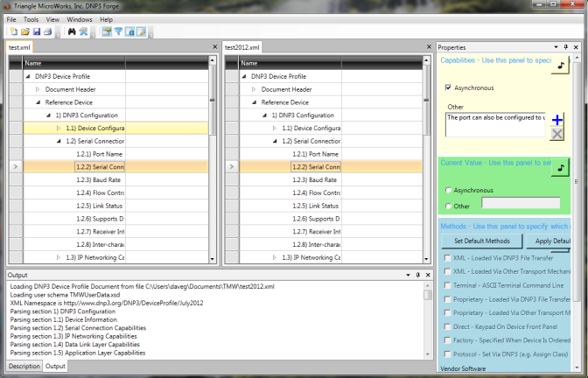Image resolution: width=588 pixels, height=378 pixels.
Task: Uncheck the Asynchronous capabilities checkbox
Action: coord(449,87)
